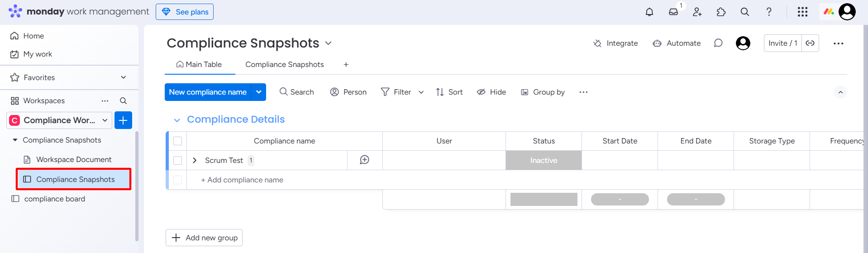
Task: Open the inbox with one update
Action: pos(673,12)
